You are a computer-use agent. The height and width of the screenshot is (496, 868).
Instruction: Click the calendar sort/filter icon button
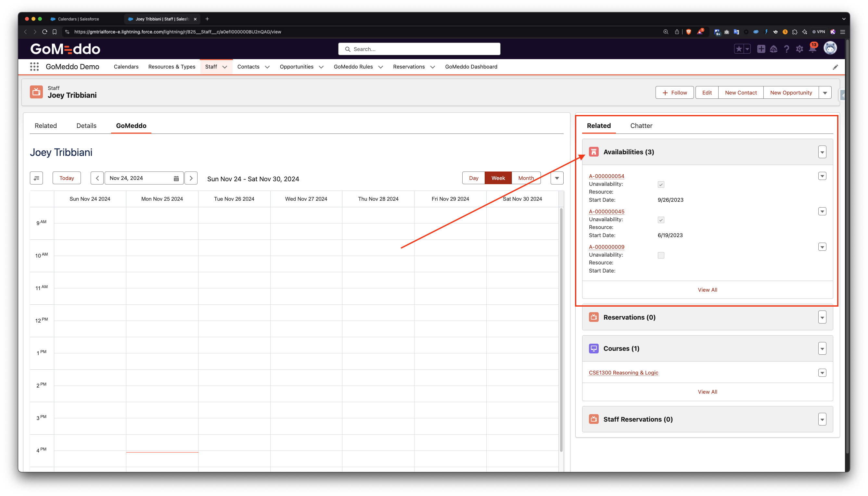coord(36,178)
